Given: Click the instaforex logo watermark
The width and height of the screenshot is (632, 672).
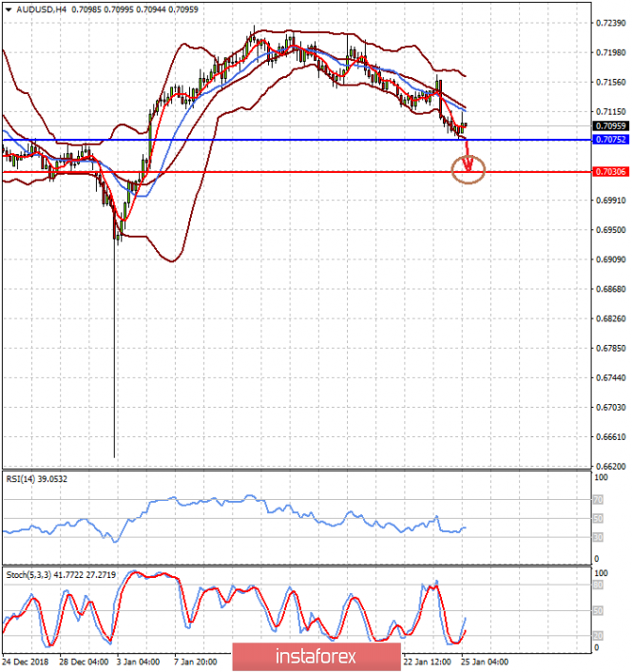Looking at the screenshot, I should click(x=315, y=656).
